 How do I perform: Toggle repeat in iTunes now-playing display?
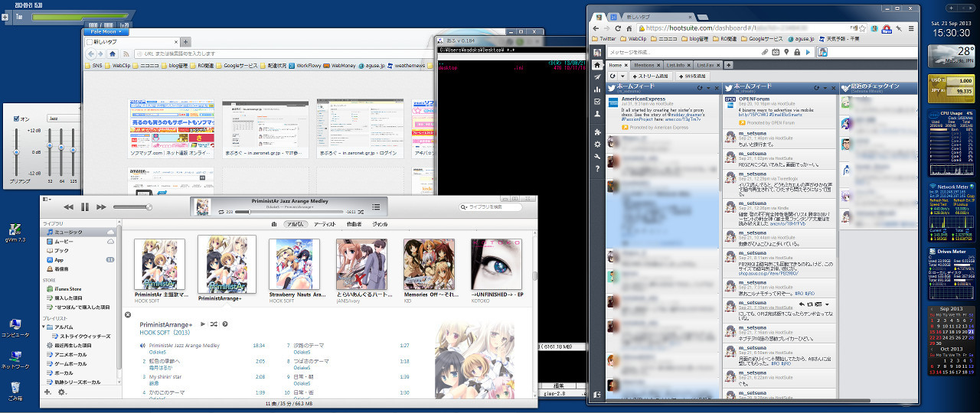click(220, 210)
